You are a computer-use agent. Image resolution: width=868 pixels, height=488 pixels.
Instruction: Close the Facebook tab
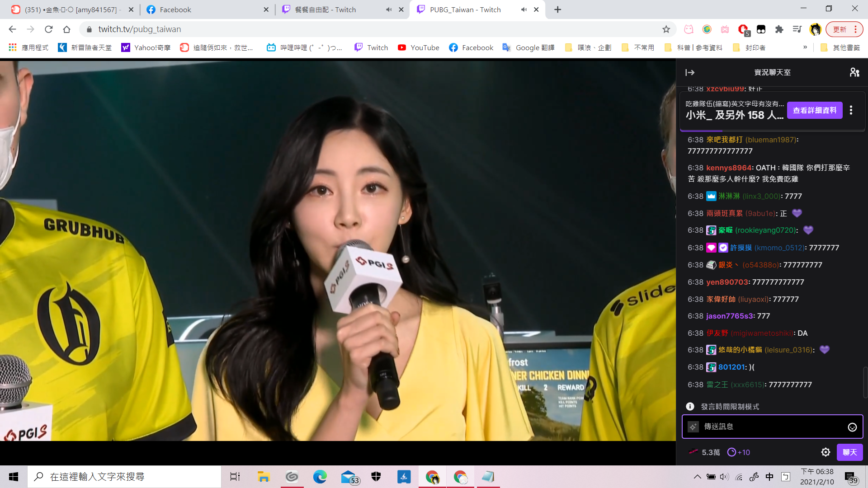[x=266, y=9]
